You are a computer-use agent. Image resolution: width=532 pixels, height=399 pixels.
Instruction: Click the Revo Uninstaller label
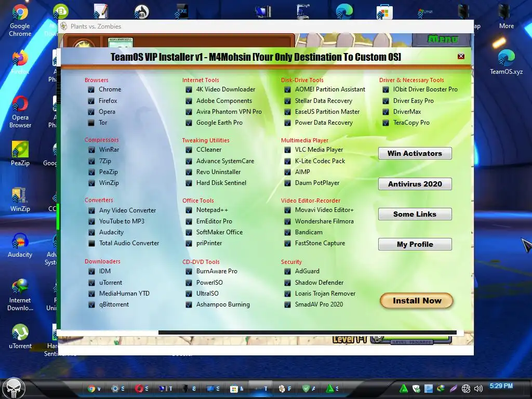(218, 172)
